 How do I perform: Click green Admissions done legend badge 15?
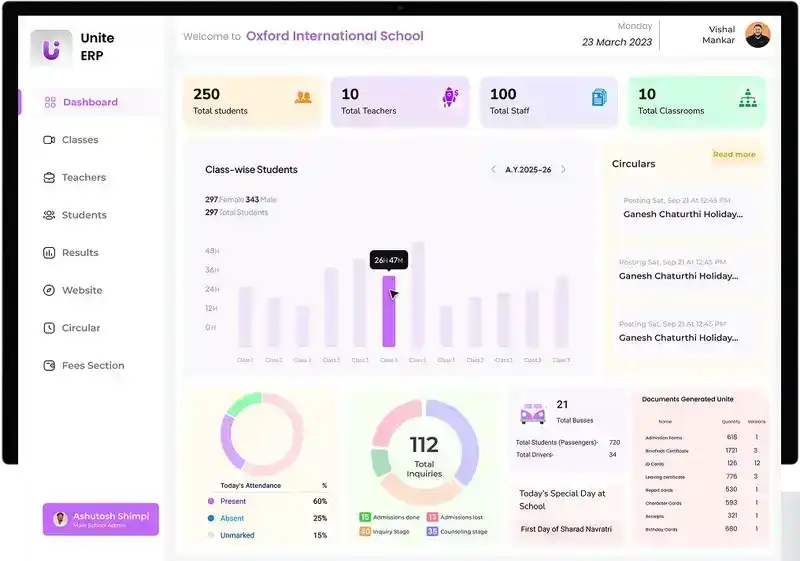click(365, 517)
